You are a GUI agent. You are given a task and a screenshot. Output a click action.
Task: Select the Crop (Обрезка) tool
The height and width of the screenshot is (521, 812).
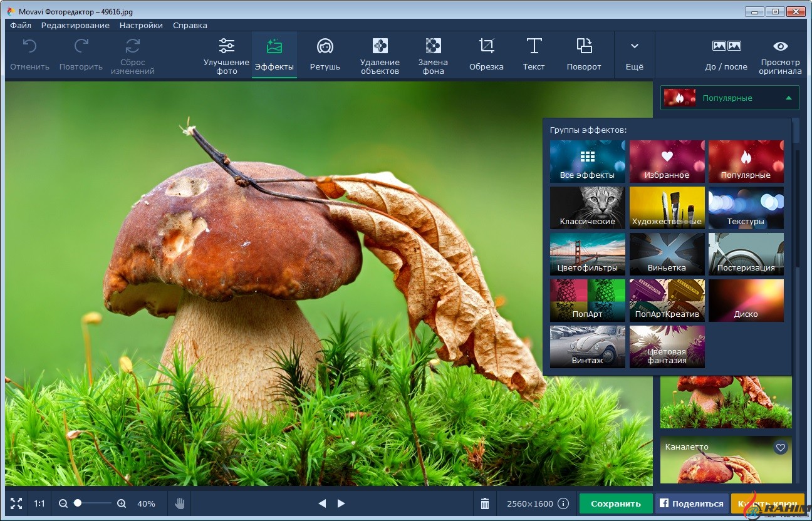click(486, 54)
